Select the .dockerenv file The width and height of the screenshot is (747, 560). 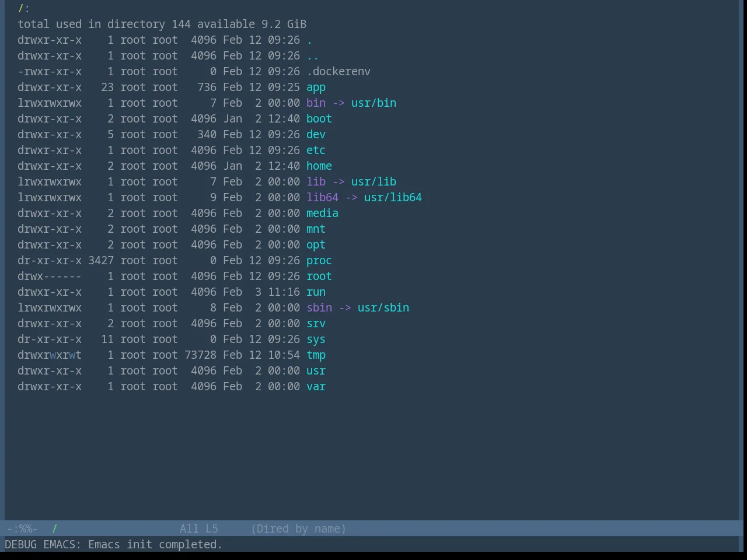[338, 72]
